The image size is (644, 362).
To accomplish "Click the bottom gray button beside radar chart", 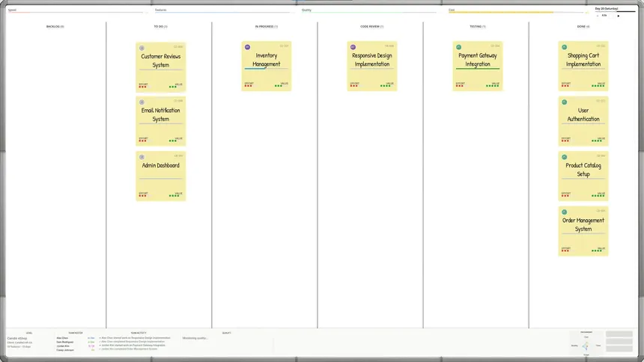I will pos(619,349).
